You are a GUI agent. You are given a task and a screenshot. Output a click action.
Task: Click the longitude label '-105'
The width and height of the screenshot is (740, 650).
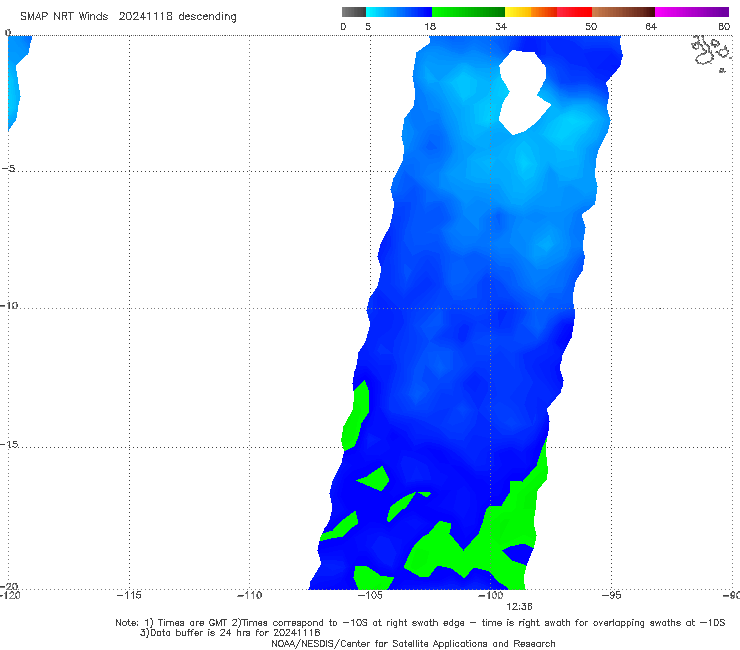(370, 595)
